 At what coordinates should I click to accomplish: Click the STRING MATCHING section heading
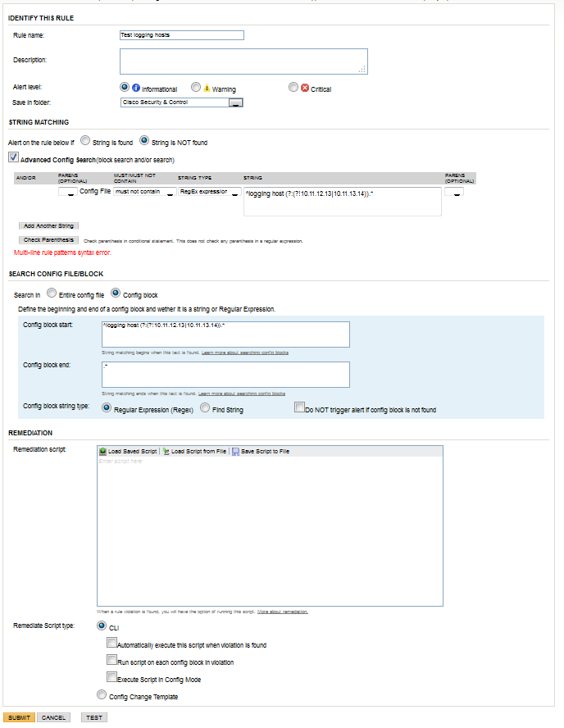pyautogui.click(x=39, y=122)
